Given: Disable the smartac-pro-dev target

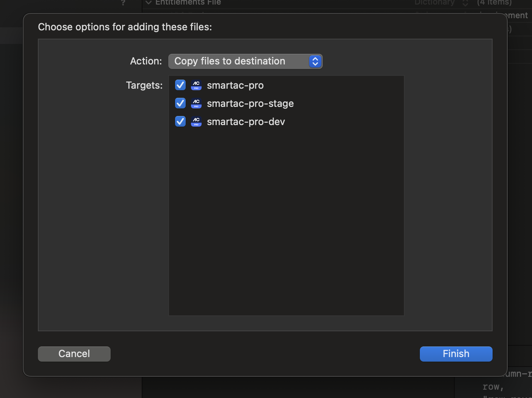Looking at the screenshot, I should coord(180,121).
